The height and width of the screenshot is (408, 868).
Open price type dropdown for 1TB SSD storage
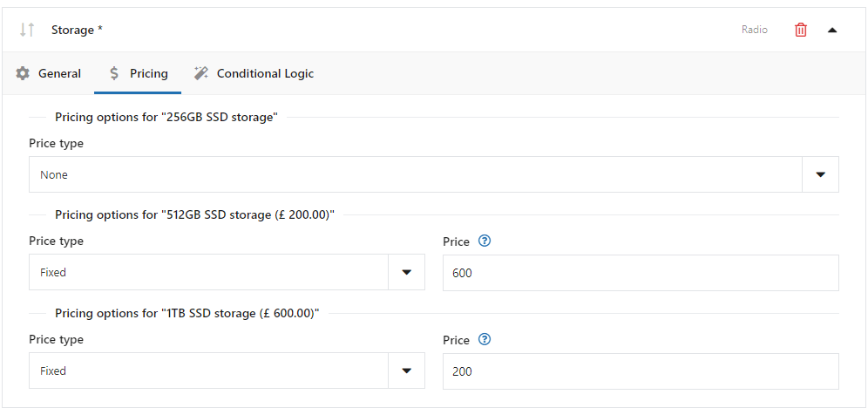(227, 371)
